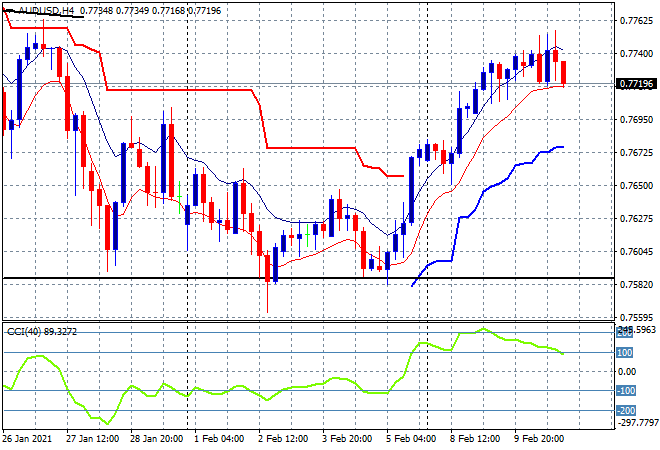Viewport: 660px width, 450px height.
Task: Click the 0.75820 price axis label
Action: (637, 285)
